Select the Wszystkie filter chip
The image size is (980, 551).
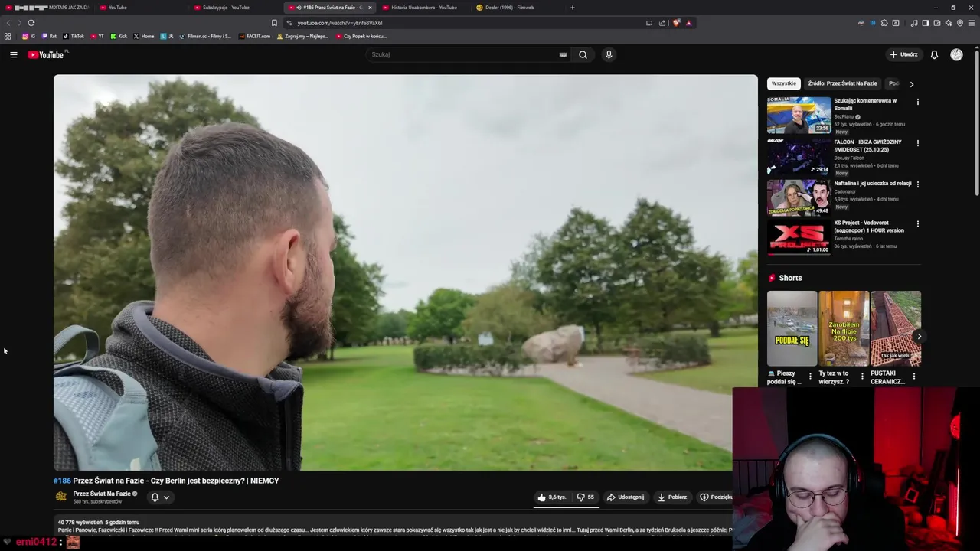(x=783, y=83)
